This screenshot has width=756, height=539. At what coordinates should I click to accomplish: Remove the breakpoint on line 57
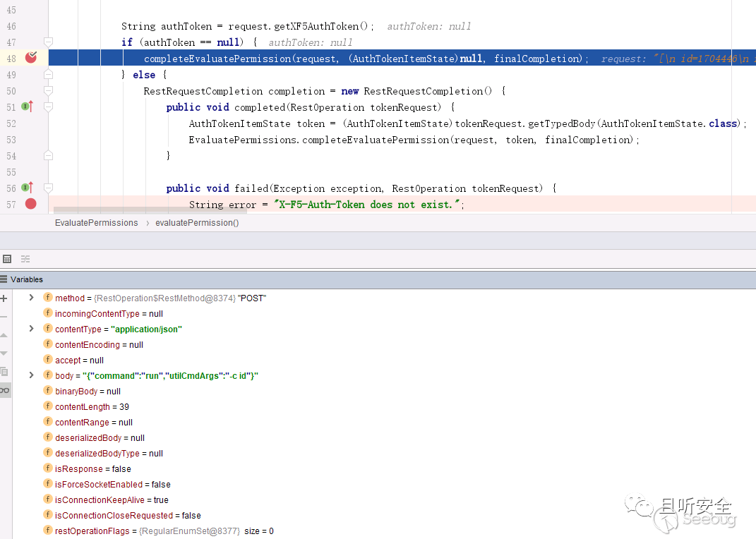click(x=30, y=204)
